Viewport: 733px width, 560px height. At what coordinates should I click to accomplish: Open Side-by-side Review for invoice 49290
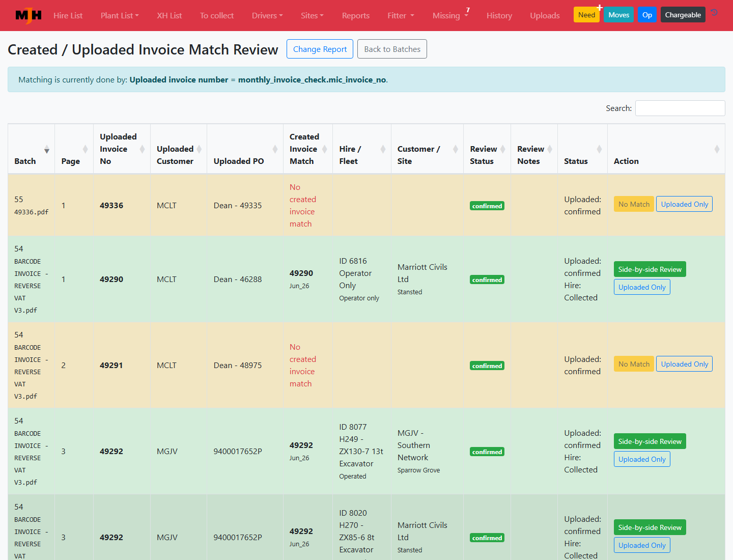click(650, 269)
